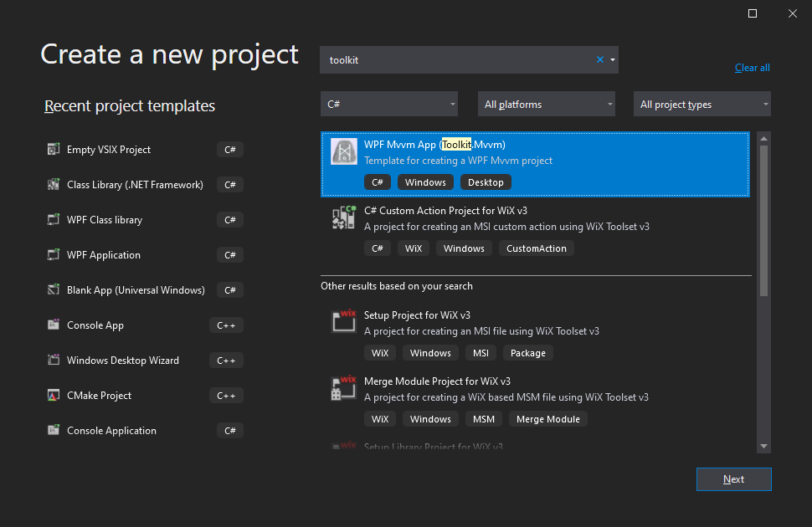Screen dimensions: 812x527
Task: Choose Blank App (Universal Windows) template
Action: pyautogui.click(x=145, y=290)
